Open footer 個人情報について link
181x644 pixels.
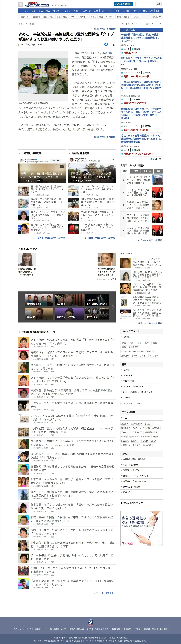[x=58, y=629]
